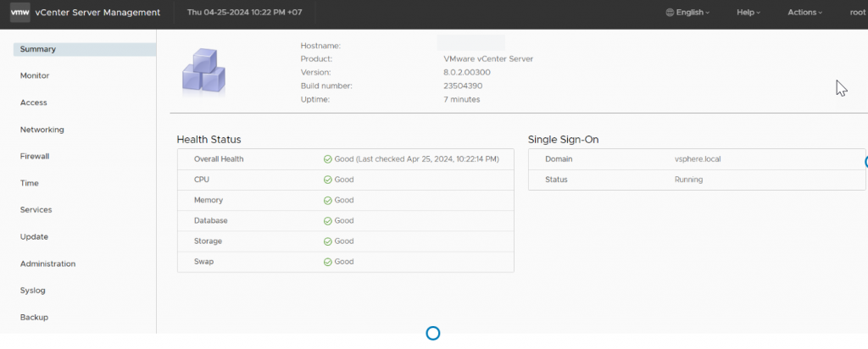
Task: Open the English language dropdown
Action: point(687,13)
